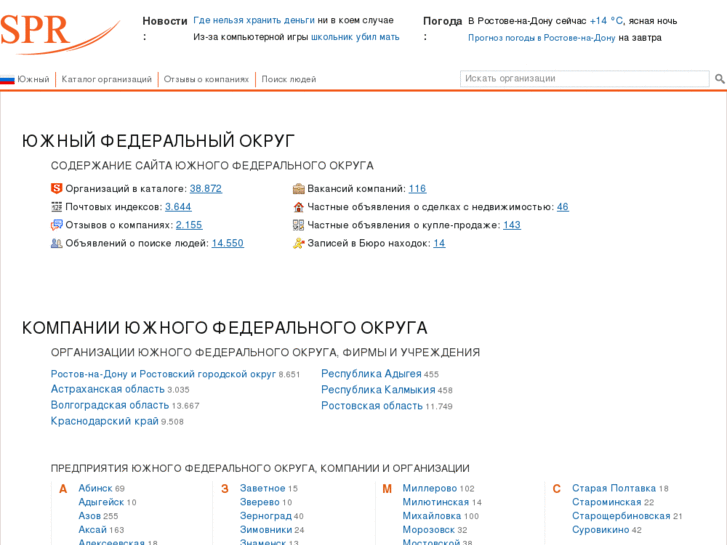
Task: Open the Заветное link
Action: [x=262, y=488]
